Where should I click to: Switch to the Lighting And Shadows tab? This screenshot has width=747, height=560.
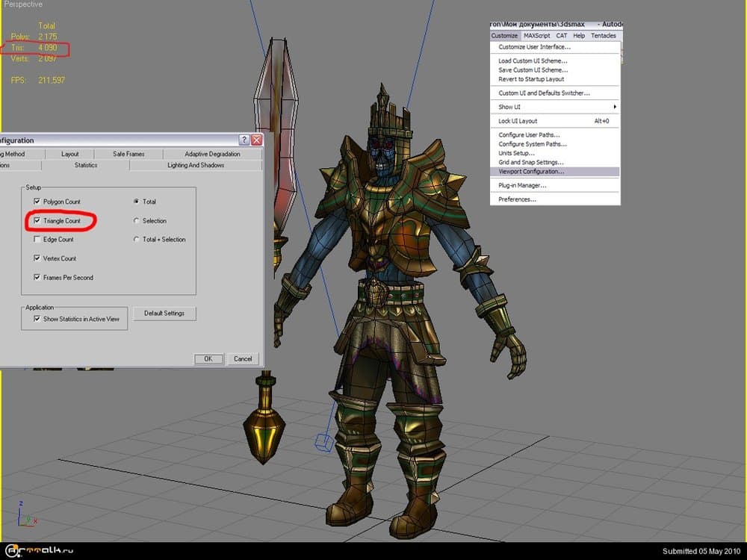196,165
